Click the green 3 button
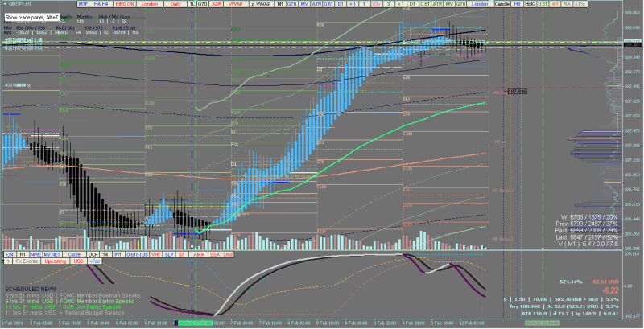Screen dimensions: 644x329 (389, 4)
